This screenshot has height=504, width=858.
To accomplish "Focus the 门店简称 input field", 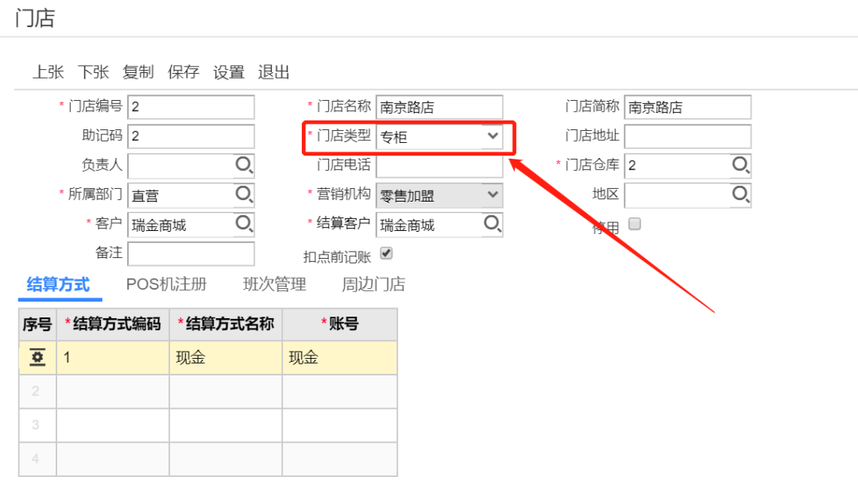I will point(687,106).
